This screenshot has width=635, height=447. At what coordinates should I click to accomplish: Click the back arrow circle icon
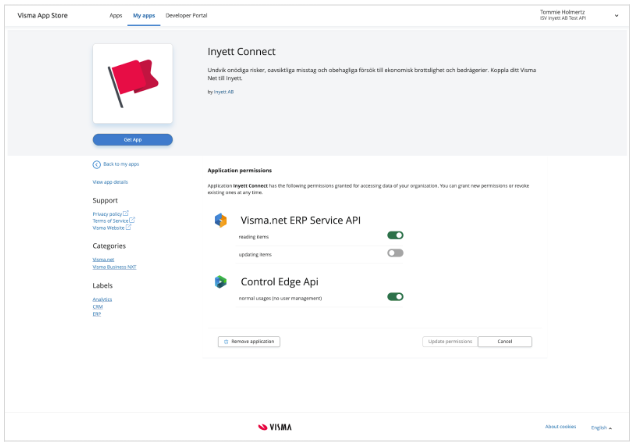96,164
